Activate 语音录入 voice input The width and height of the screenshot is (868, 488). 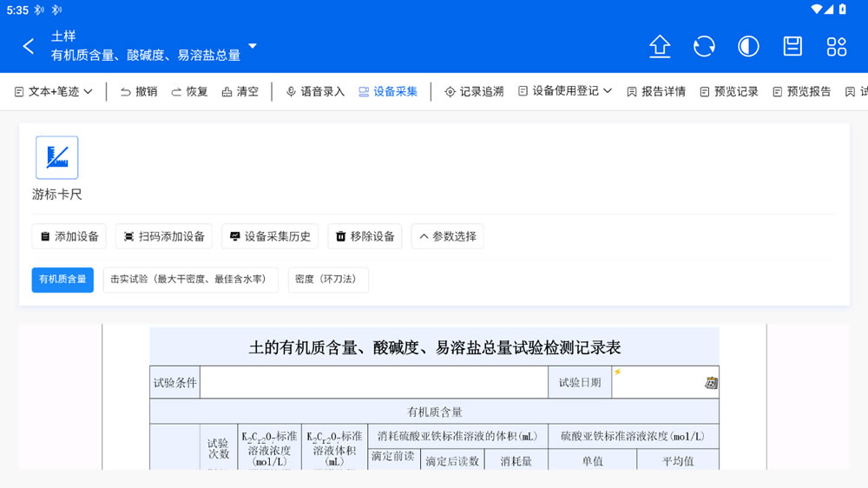pos(315,91)
